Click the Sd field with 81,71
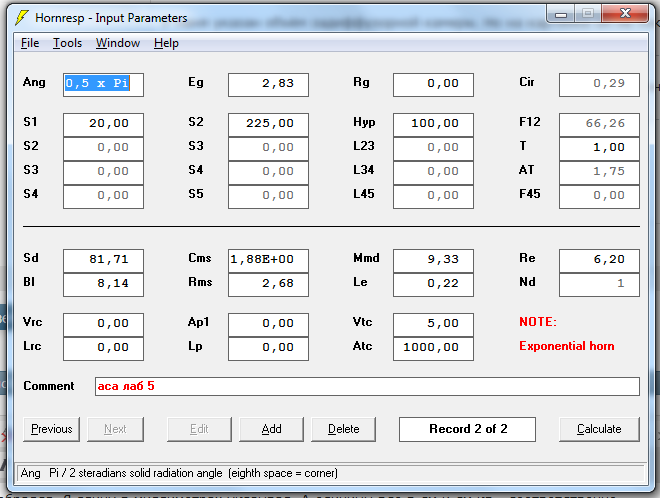 [104, 261]
